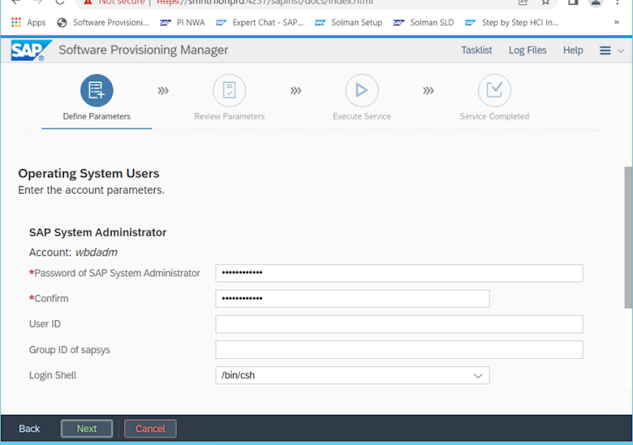
Task: Open the Login Shell dropdown
Action: 352,376
